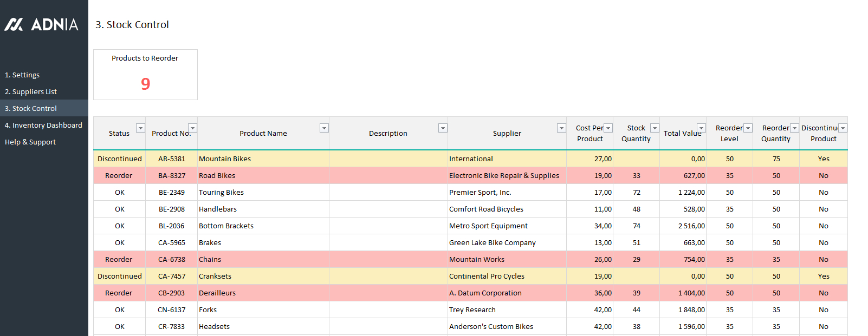Expand the Supplier column filter
Viewport: 868px width, 336px height.
[561, 128]
